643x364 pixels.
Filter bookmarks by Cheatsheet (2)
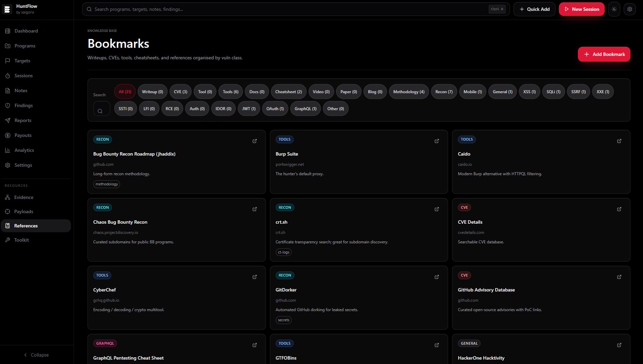tap(289, 92)
